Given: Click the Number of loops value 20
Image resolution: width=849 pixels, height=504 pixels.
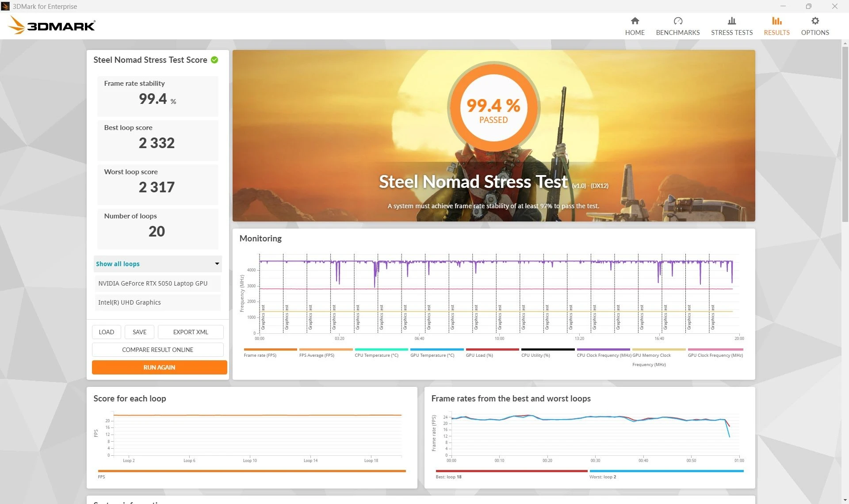Looking at the screenshot, I should (x=157, y=231).
